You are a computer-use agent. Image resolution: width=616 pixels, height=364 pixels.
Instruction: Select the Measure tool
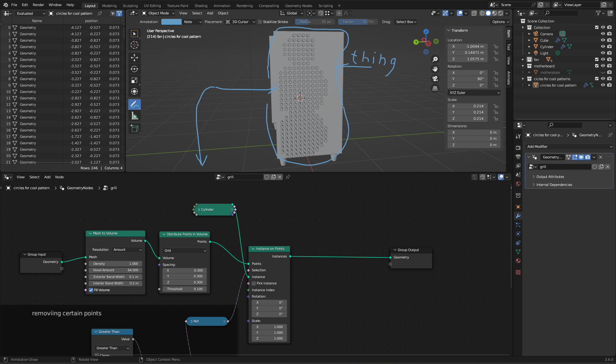pyautogui.click(x=134, y=115)
